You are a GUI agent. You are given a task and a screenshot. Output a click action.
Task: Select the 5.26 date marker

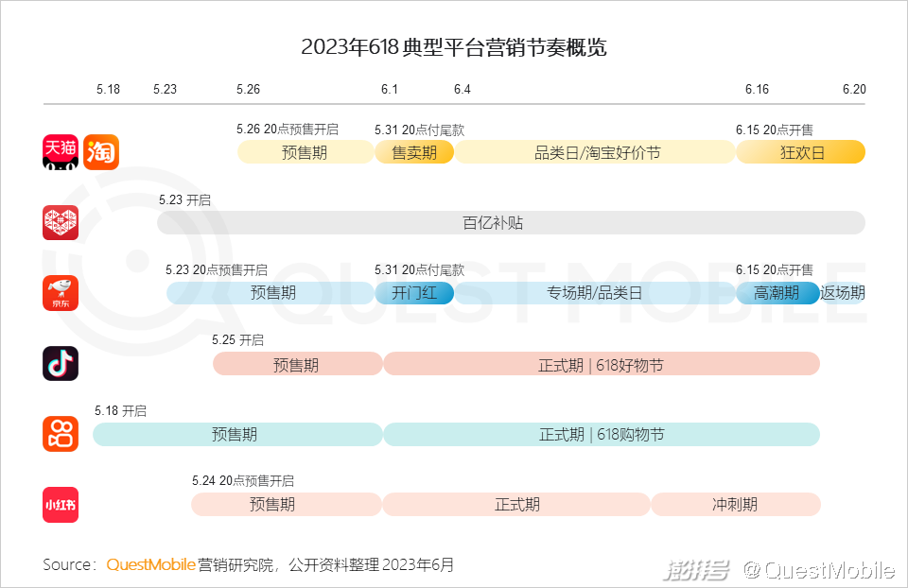[x=249, y=89]
